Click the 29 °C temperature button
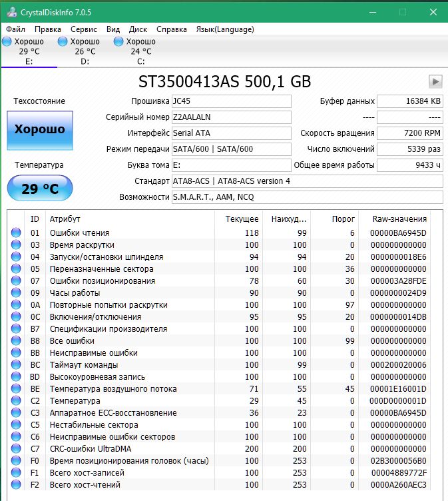 [40, 188]
